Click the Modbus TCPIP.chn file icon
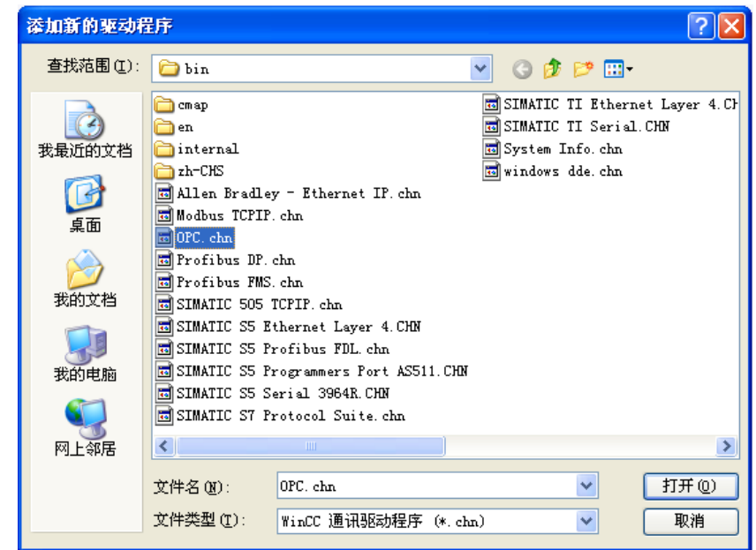Viewport: 756px width, 550px height. point(164,215)
